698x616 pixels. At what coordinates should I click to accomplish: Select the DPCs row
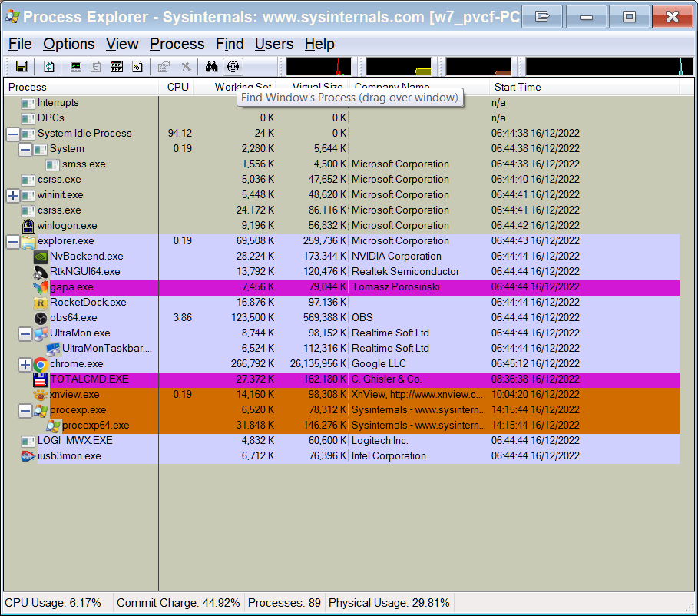tap(342, 118)
